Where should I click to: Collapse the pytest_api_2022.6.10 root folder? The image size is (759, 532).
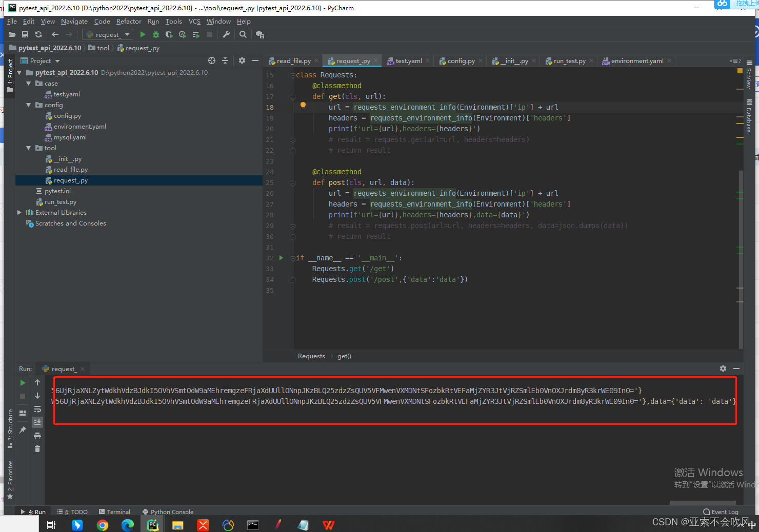[19, 73]
